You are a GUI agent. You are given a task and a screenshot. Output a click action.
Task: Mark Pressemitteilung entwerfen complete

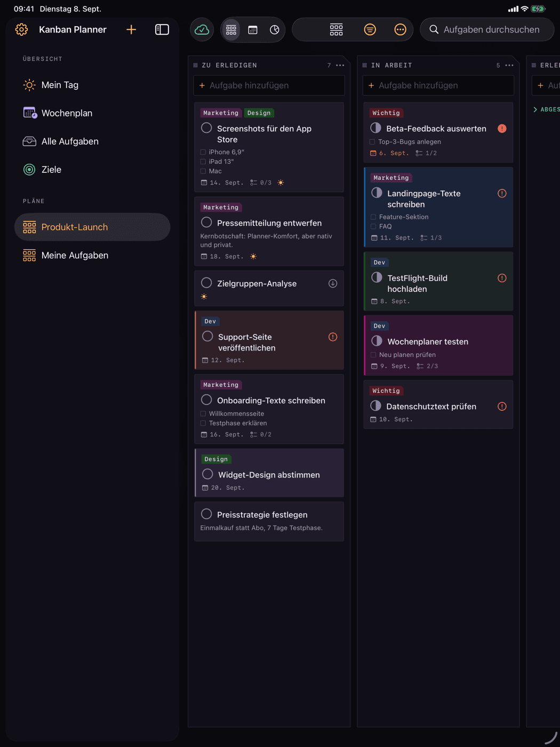point(206,222)
